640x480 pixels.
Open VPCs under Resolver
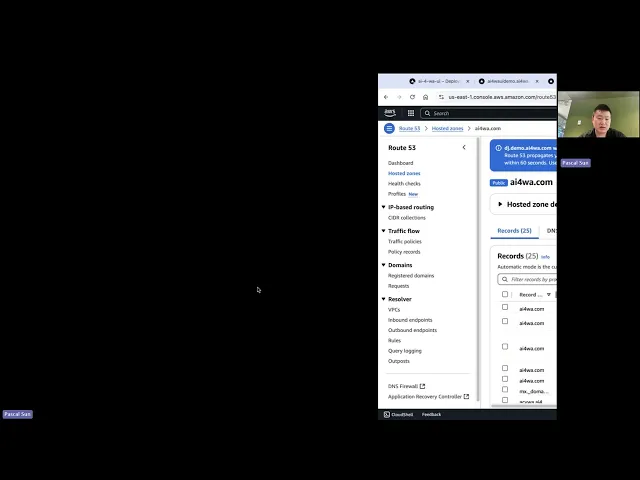[x=394, y=309]
